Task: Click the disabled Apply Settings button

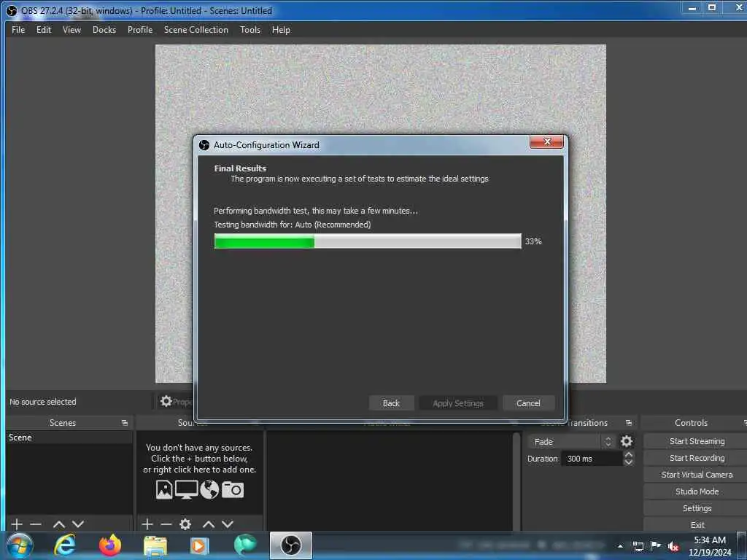Action: tap(458, 402)
